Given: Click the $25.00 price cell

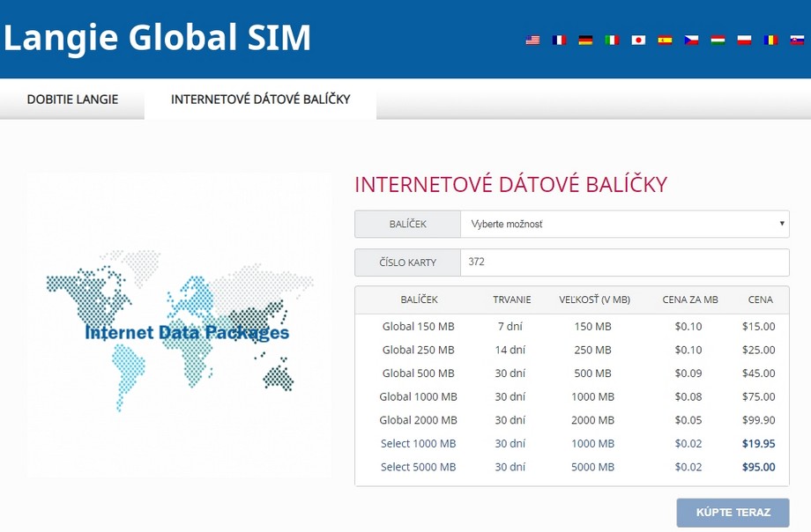Looking at the screenshot, I should (759, 350).
